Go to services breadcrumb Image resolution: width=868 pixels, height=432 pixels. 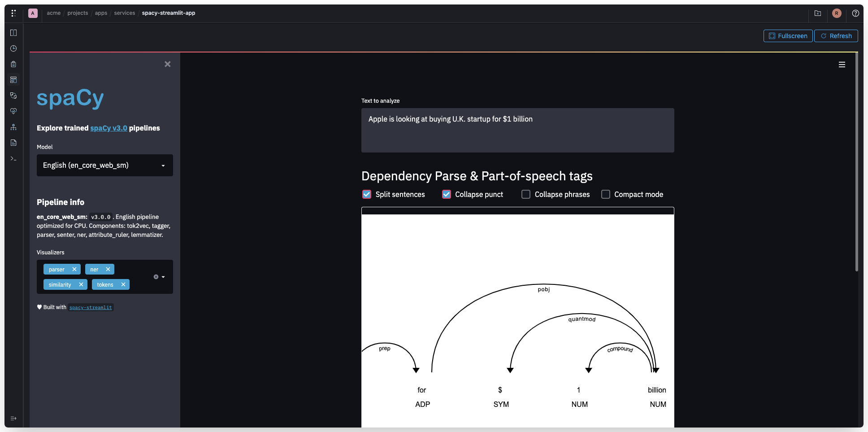pos(125,13)
